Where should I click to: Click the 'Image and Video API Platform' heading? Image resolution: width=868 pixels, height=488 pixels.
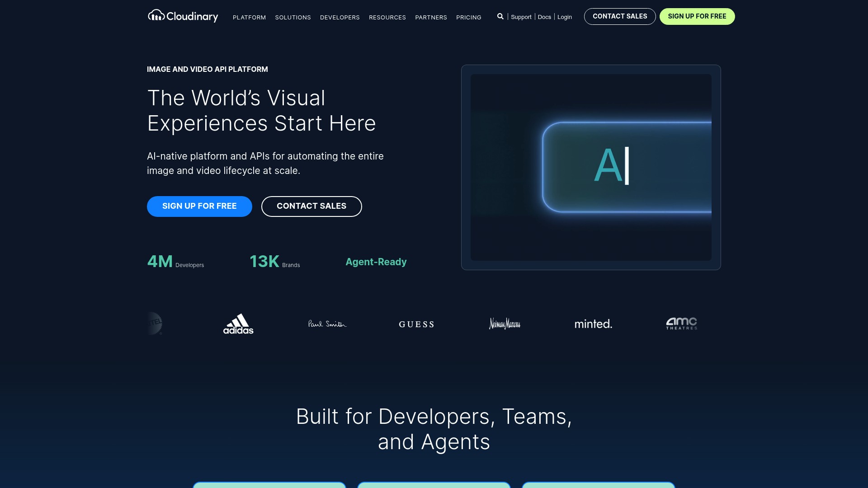208,69
